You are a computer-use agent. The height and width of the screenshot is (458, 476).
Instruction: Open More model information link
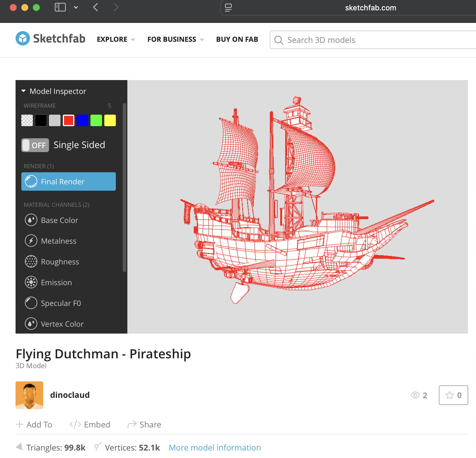pos(215,448)
